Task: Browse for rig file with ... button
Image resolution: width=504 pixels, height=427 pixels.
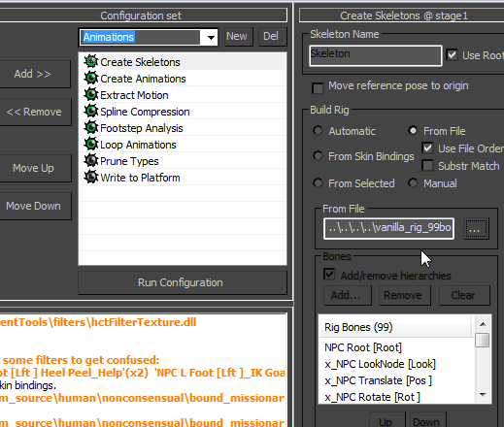Action: (476, 228)
